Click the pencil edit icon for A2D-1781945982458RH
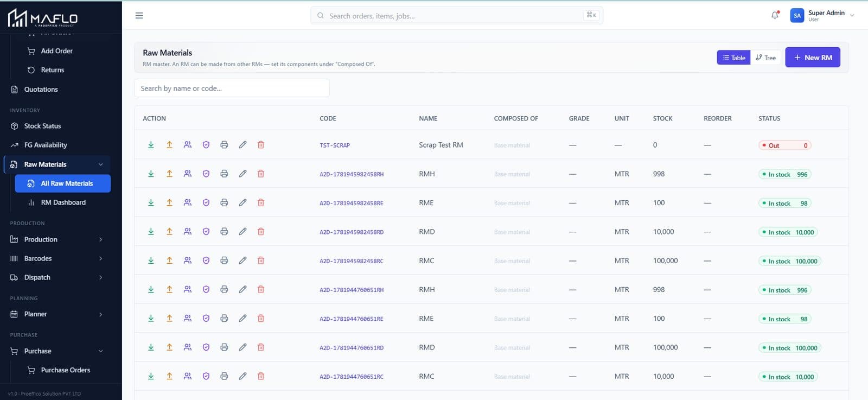Viewport: 868px width, 400px height. 242,174
